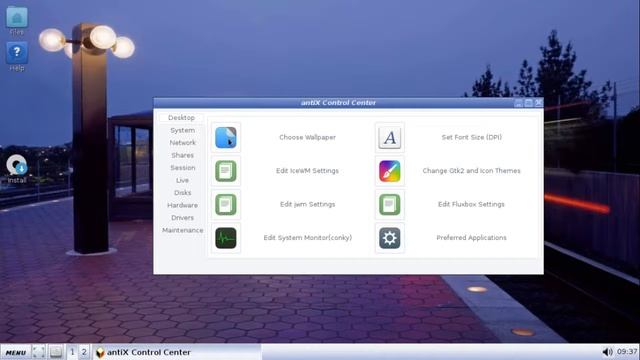Switch to the System tab

[182, 130]
